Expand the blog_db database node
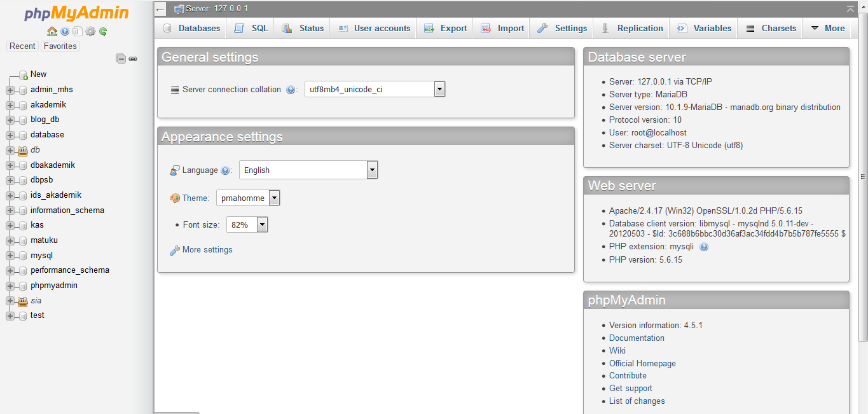Image resolution: width=868 pixels, height=414 pixels. pyautogui.click(x=10, y=120)
